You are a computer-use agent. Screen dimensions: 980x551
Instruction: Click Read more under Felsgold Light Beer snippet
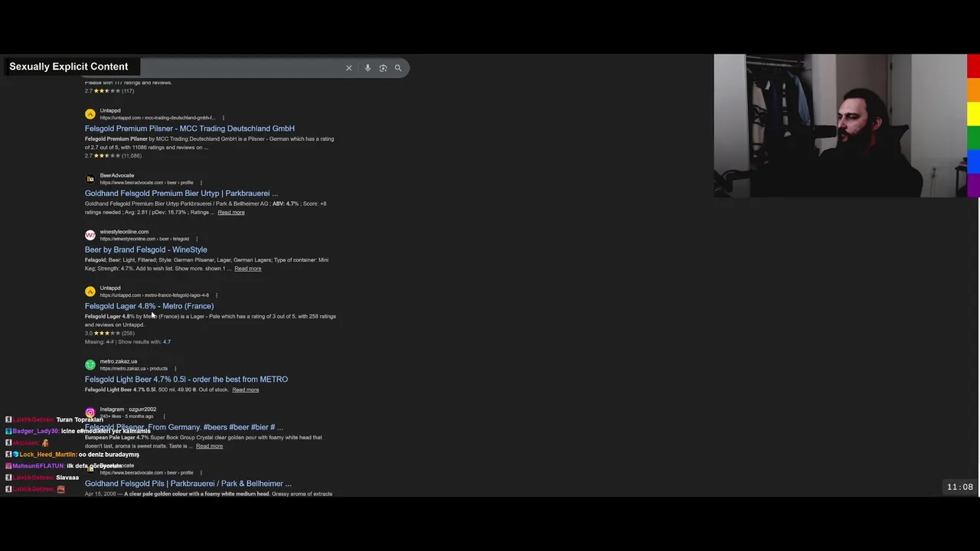tap(245, 390)
